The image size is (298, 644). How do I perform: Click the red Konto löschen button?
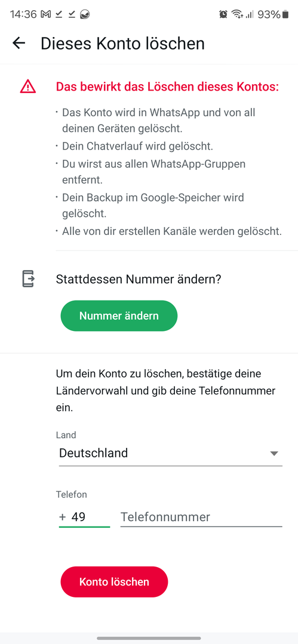[x=114, y=581]
